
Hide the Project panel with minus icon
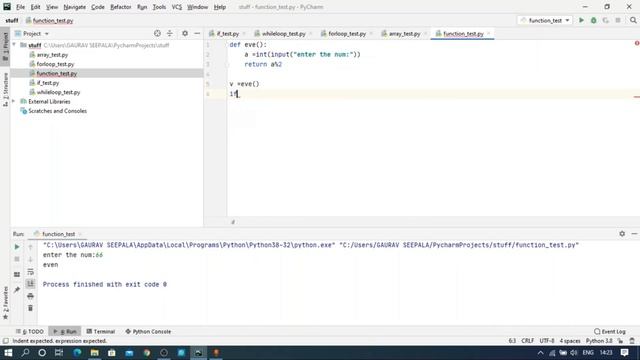click(197, 33)
